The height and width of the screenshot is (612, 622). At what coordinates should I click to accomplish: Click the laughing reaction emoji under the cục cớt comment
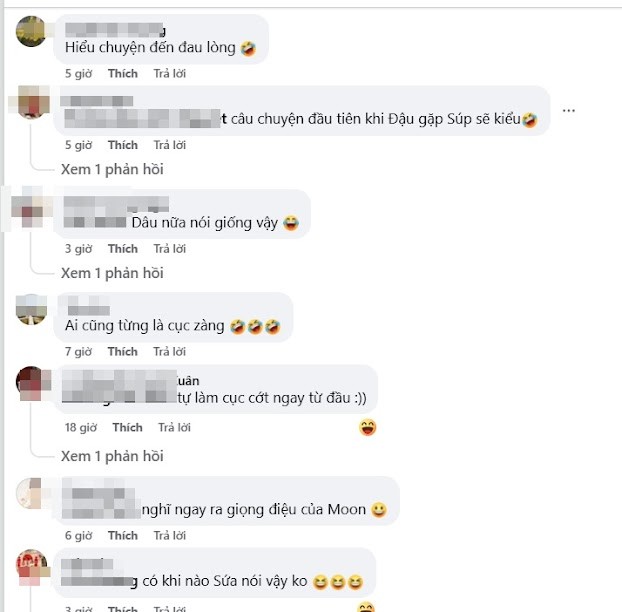[x=367, y=427]
